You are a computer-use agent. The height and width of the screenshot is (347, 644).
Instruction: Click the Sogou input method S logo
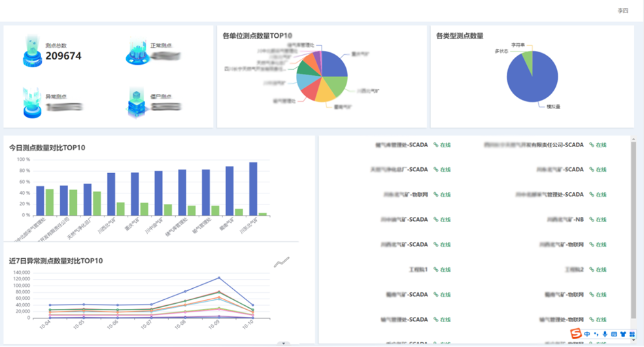[575, 335]
